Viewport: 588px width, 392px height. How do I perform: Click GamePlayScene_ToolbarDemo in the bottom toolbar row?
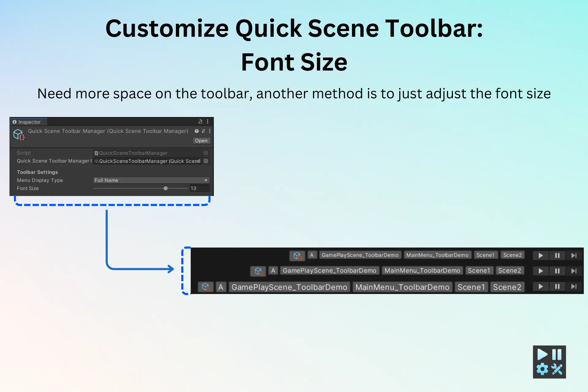pos(289,287)
